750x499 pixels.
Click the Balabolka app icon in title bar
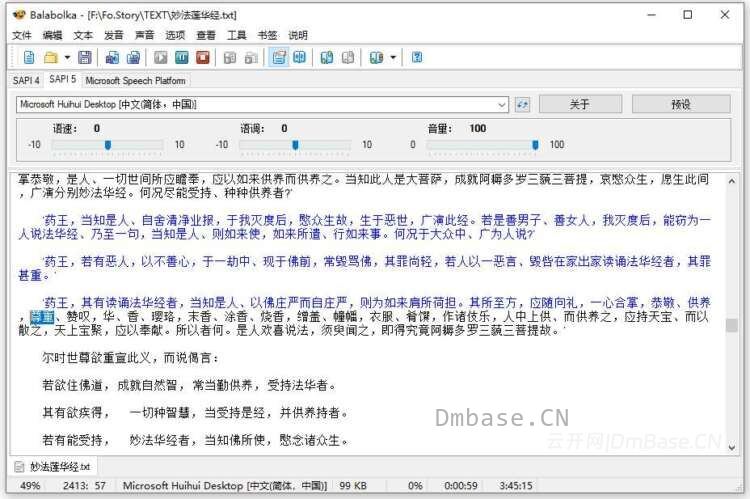pyautogui.click(x=19, y=15)
